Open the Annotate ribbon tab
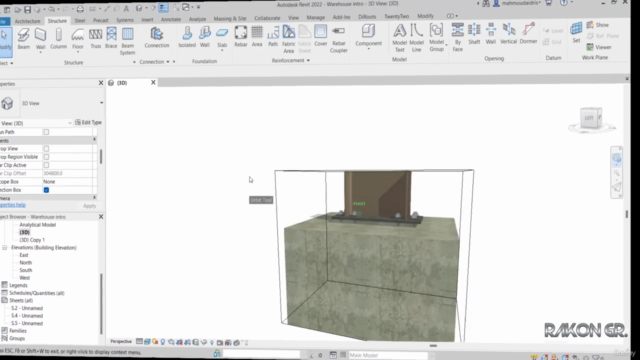The height and width of the screenshot is (360, 640). (171, 20)
